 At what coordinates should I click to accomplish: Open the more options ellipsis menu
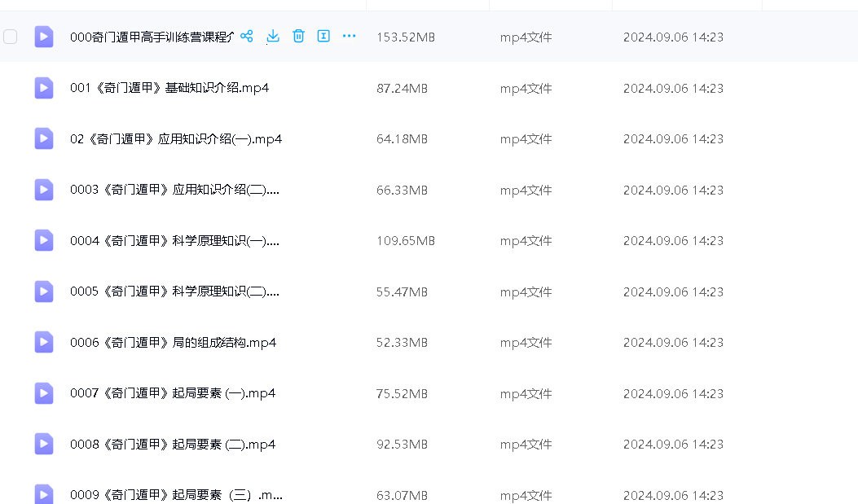point(350,37)
